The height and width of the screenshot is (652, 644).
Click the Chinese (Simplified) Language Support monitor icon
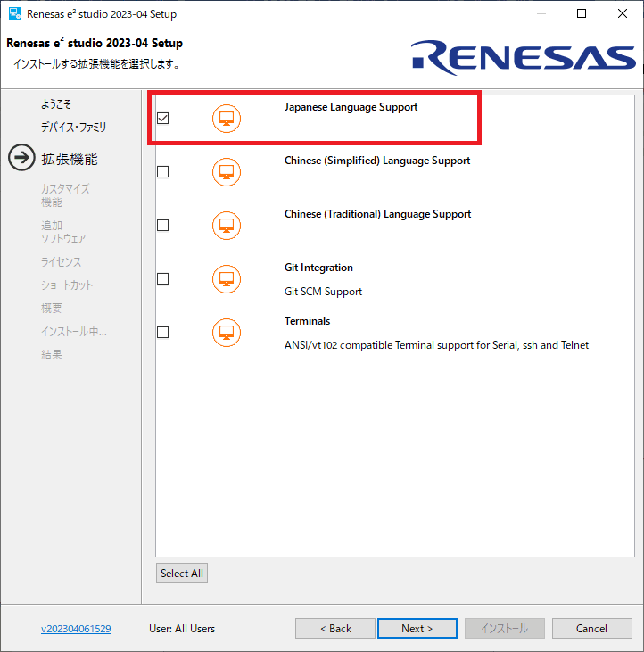tap(227, 172)
